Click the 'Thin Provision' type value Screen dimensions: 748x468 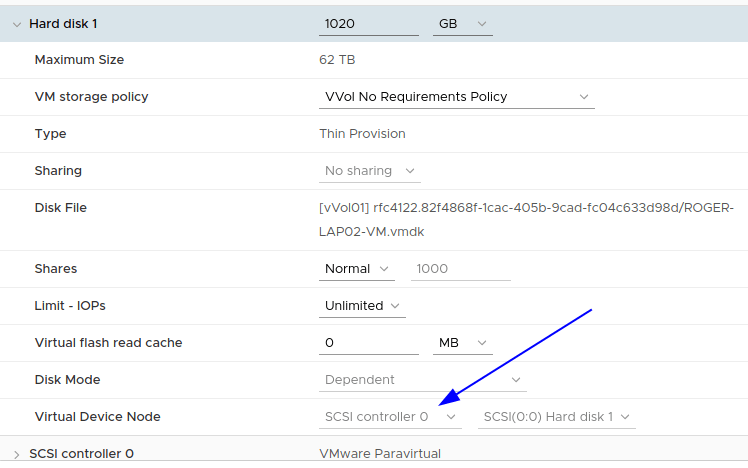point(362,134)
